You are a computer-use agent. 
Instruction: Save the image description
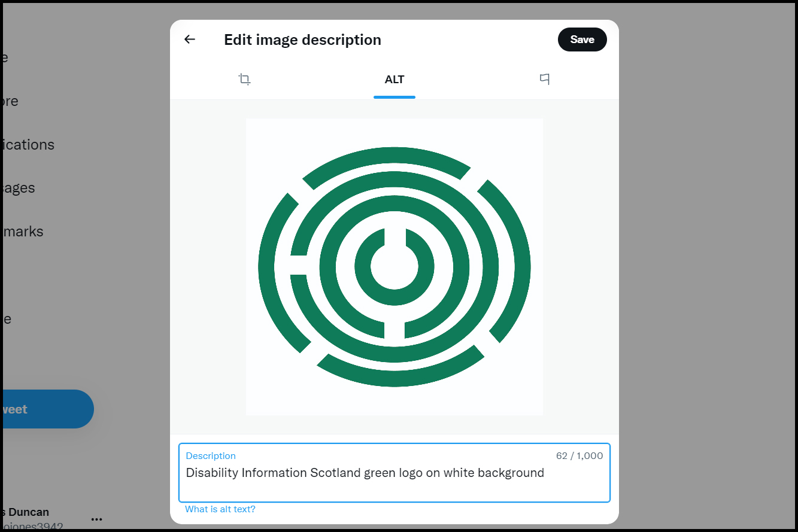[x=582, y=39]
